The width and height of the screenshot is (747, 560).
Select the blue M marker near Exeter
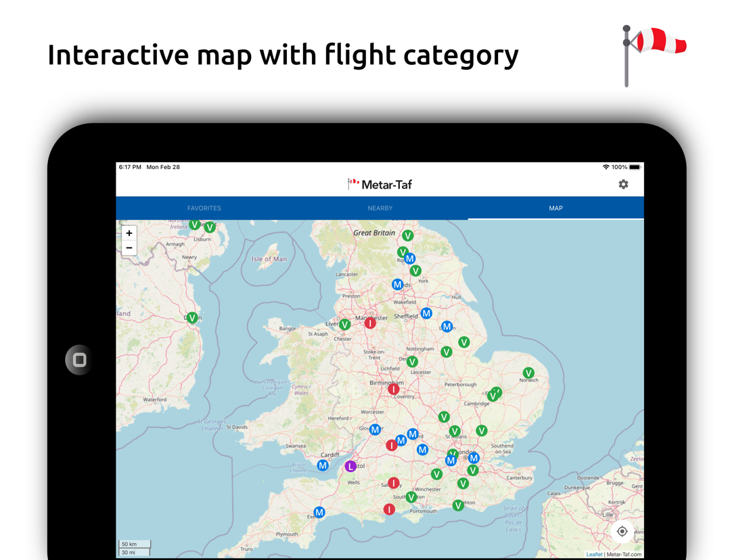[319, 513]
